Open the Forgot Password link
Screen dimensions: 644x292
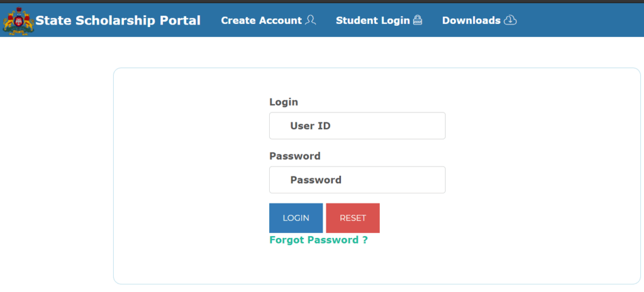tap(318, 240)
